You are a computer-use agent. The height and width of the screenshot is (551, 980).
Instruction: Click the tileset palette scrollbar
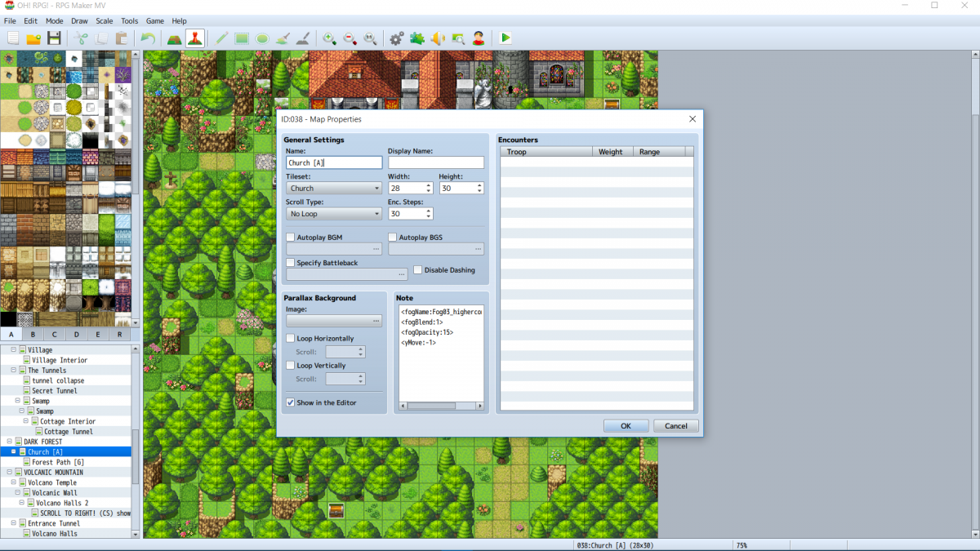[136, 188]
